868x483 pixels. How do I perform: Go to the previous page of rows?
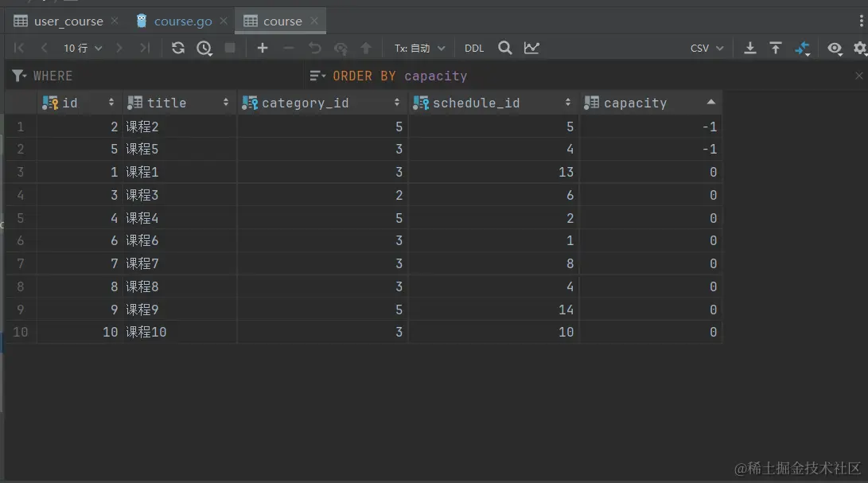tap(45, 49)
